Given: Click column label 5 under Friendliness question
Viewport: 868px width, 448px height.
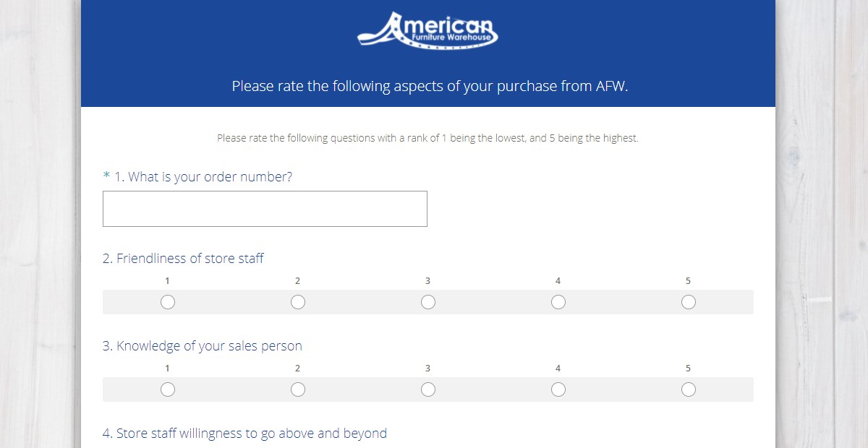Looking at the screenshot, I should 688,281.
